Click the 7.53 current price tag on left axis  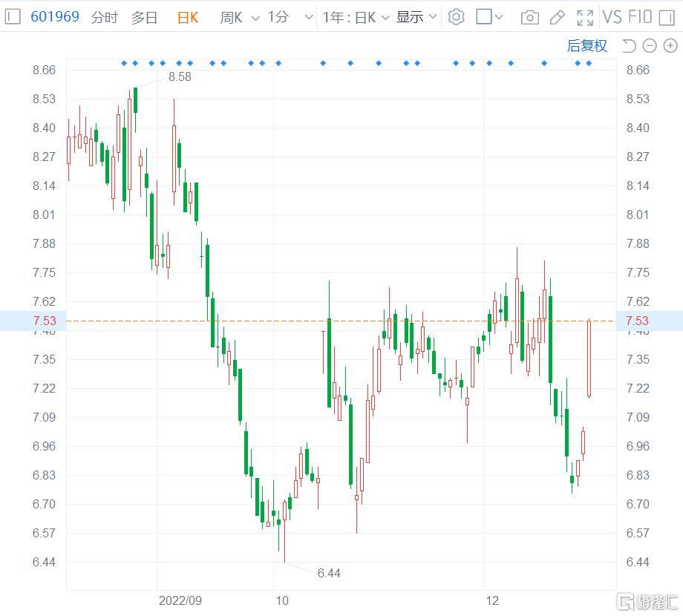pos(45,321)
